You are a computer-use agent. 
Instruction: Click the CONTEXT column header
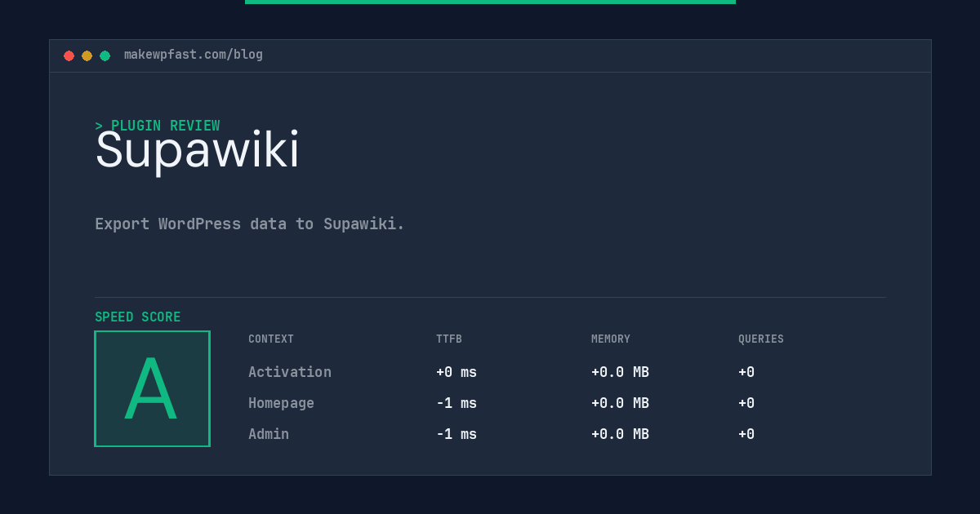click(x=271, y=339)
